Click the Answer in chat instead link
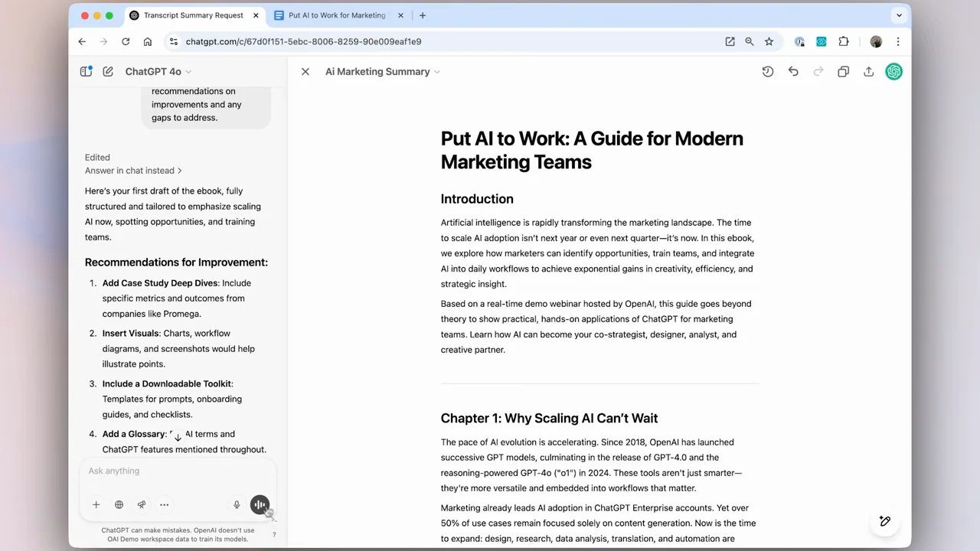 pos(133,171)
